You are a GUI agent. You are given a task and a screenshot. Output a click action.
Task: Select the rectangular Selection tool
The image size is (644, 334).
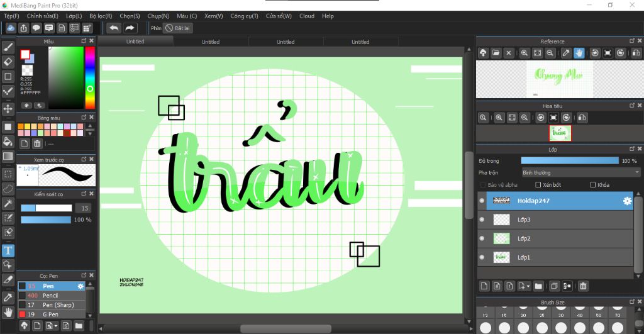[8, 174]
